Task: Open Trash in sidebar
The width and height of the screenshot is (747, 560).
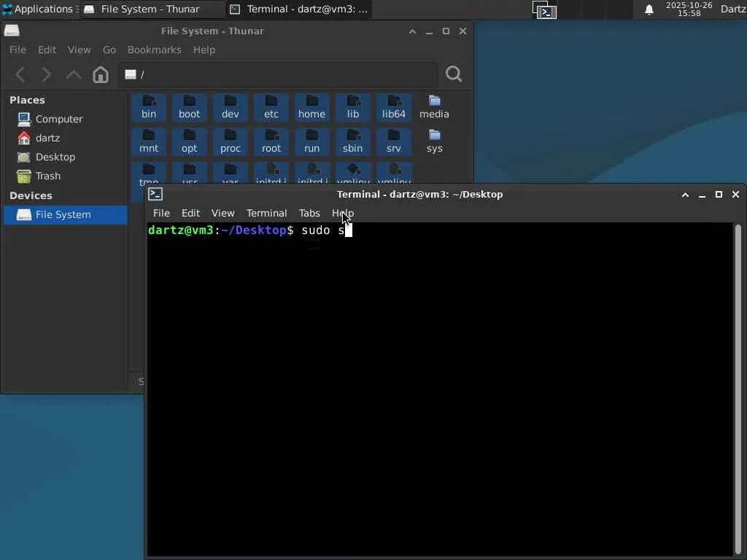Action: pyautogui.click(x=65, y=176)
